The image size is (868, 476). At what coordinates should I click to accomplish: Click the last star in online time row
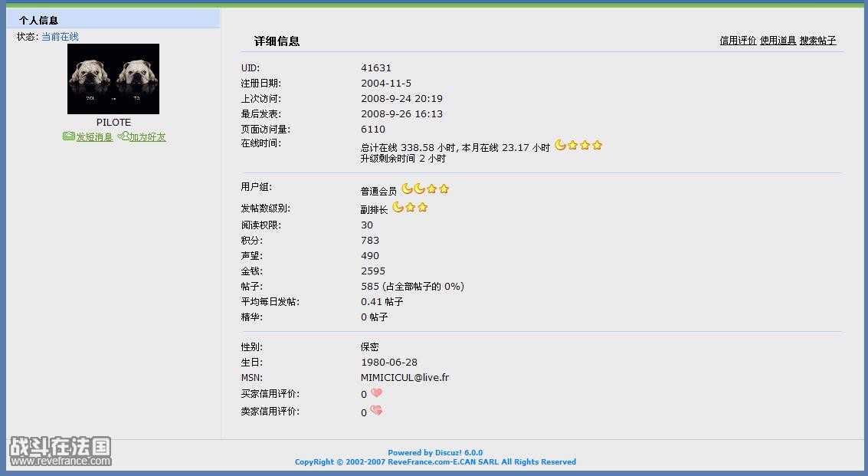click(x=597, y=145)
